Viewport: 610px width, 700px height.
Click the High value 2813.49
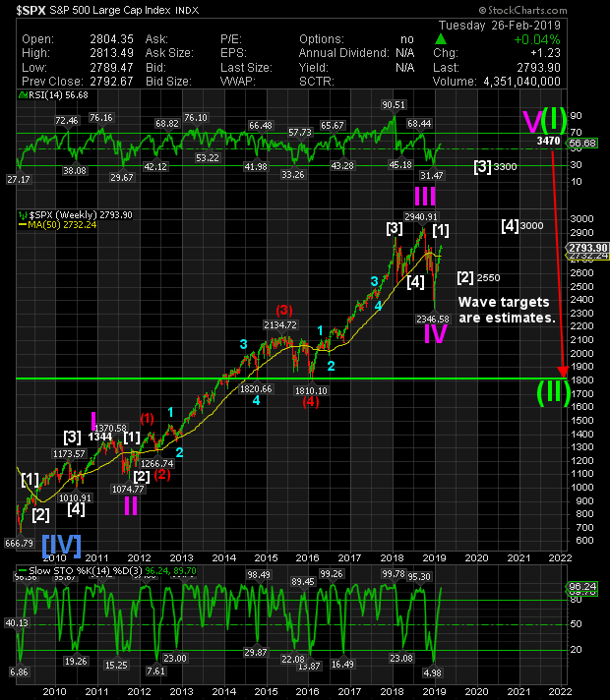(x=112, y=53)
